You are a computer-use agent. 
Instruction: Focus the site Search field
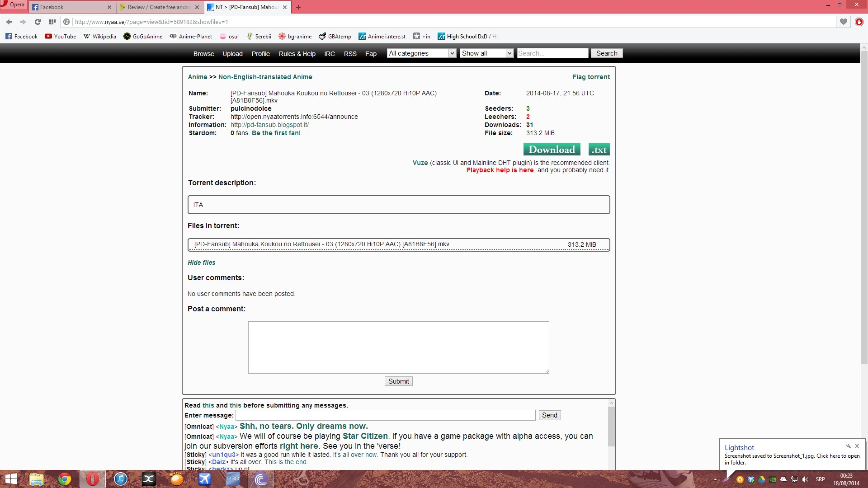pos(552,53)
